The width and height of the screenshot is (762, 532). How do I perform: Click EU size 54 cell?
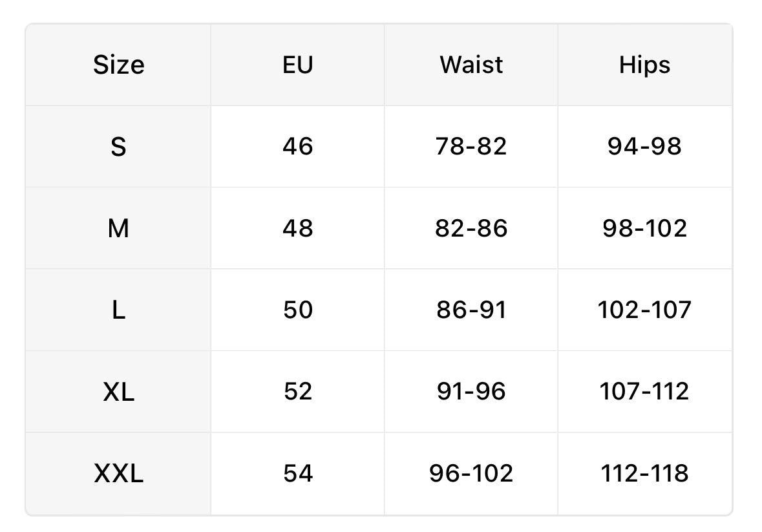pos(297,474)
